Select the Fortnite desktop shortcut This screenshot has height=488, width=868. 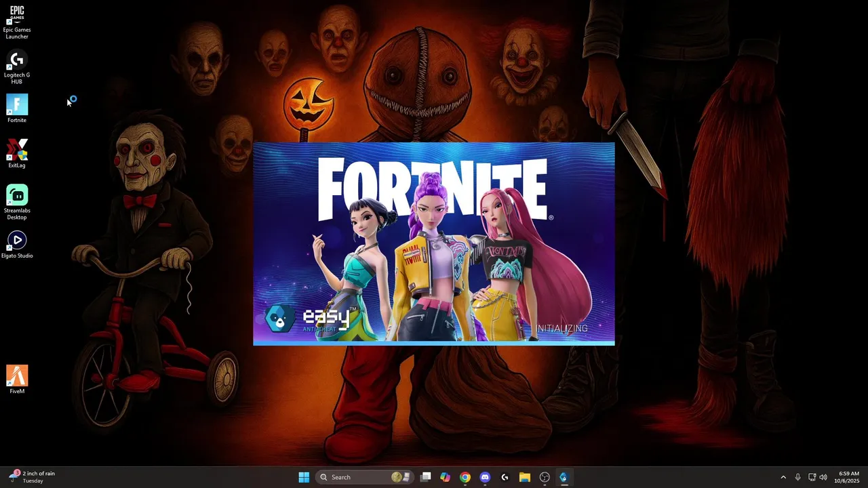tap(17, 108)
